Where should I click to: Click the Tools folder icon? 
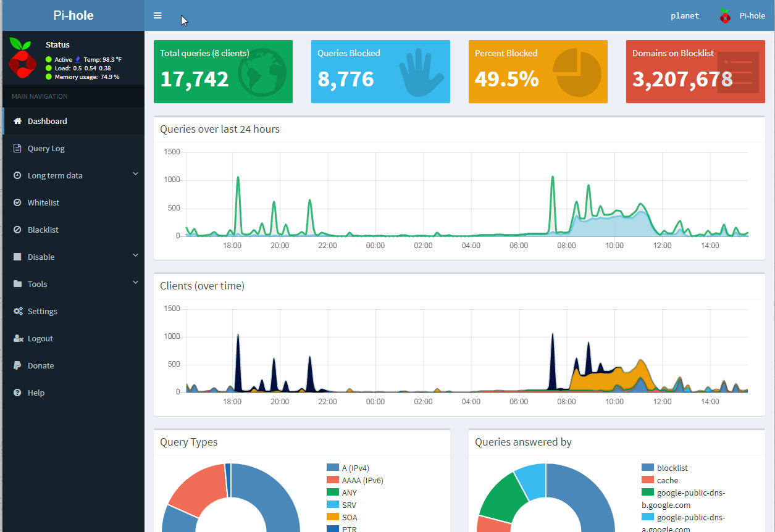point(17,284)
